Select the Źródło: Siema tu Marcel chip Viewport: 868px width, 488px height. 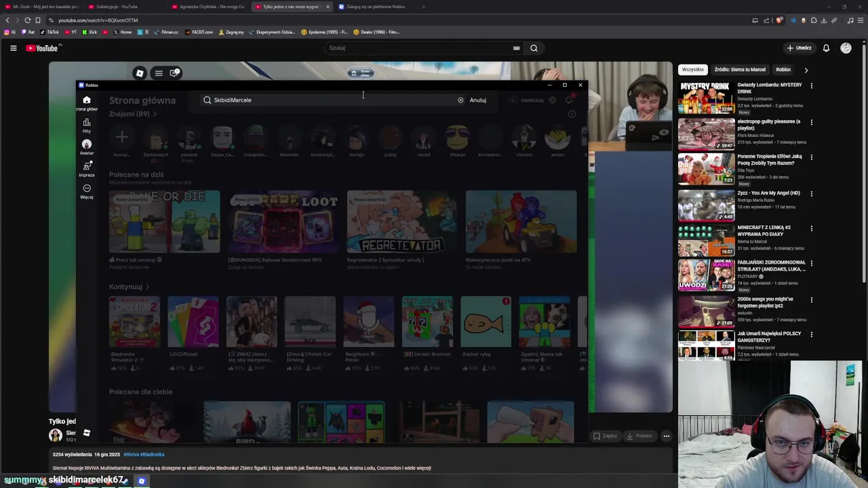(x=740, y=70)
